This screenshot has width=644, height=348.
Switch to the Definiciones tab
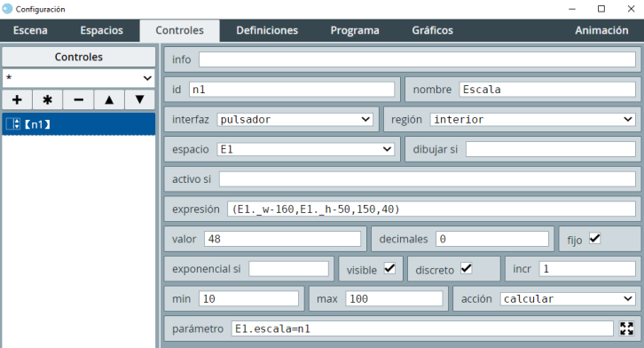[x=267, y=30]
